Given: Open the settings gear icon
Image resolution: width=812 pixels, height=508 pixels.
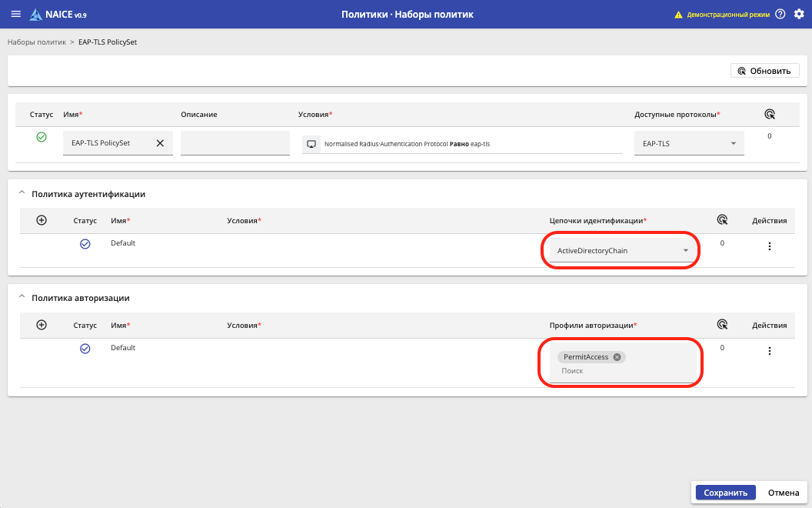Looking at the screenshot, I should (x=799, y=14).
